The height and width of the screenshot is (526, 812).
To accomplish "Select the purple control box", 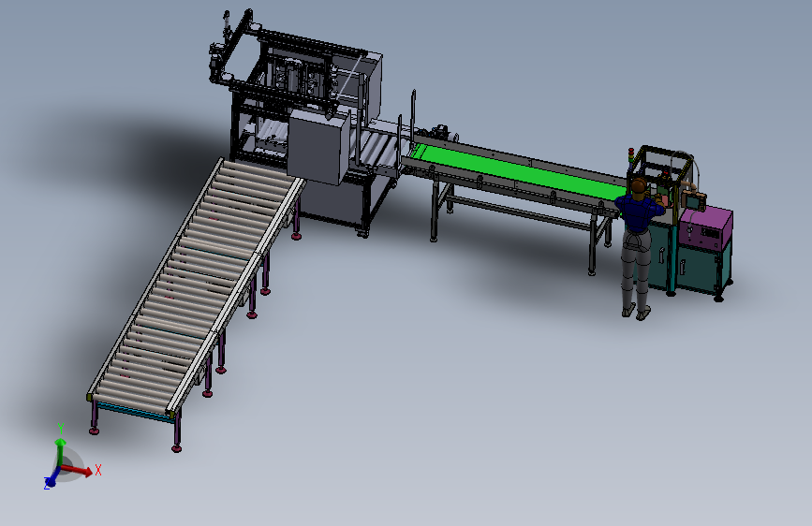I will click(x=705, y=226).
